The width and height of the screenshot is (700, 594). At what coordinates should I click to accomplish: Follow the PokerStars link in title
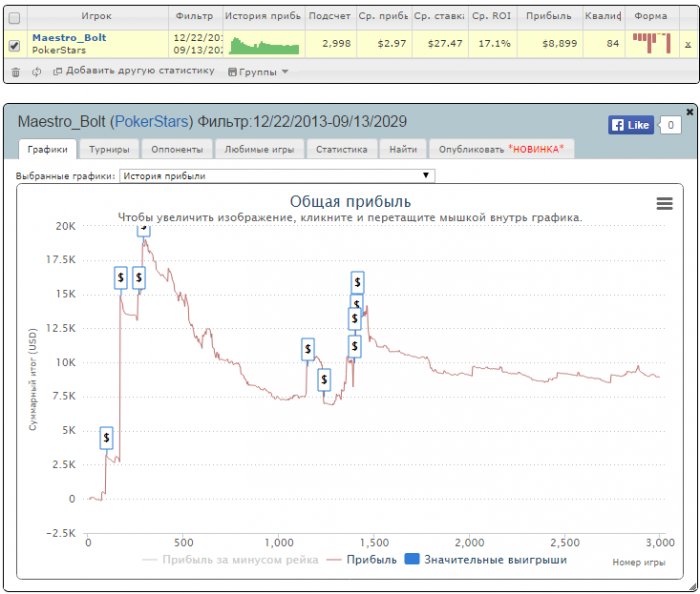pos(151,122)
